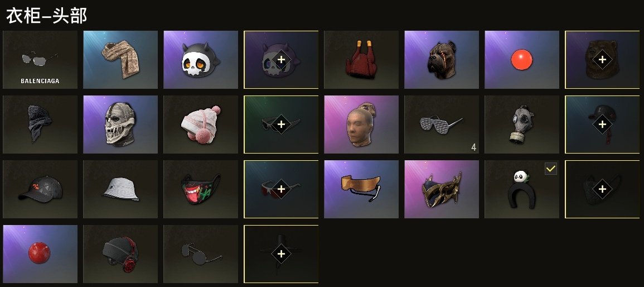Pick the white shutter shades glasses
The width and height of the screenshot is (644, 287).
tap(442, 125)
